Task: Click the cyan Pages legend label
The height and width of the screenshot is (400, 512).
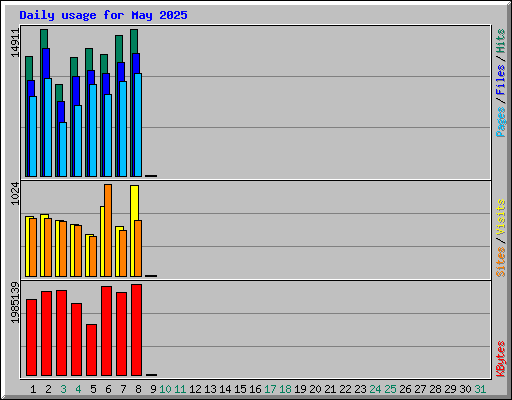Action: click(501, 122)
